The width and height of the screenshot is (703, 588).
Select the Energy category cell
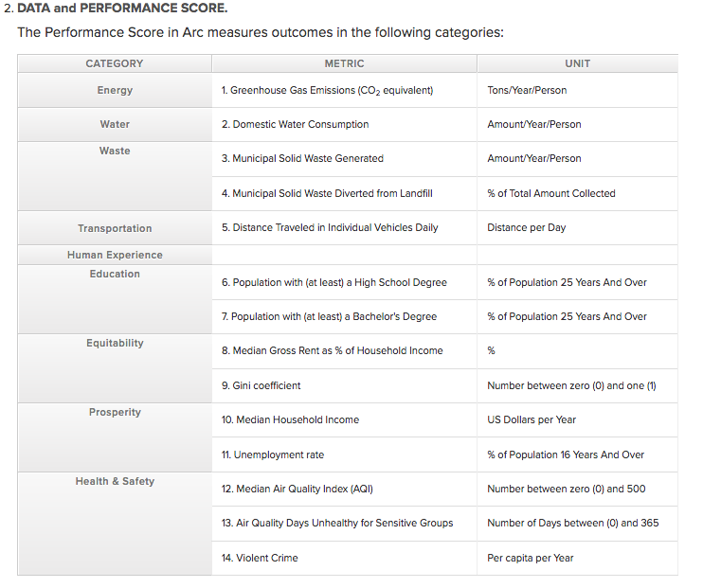(115, 90)
